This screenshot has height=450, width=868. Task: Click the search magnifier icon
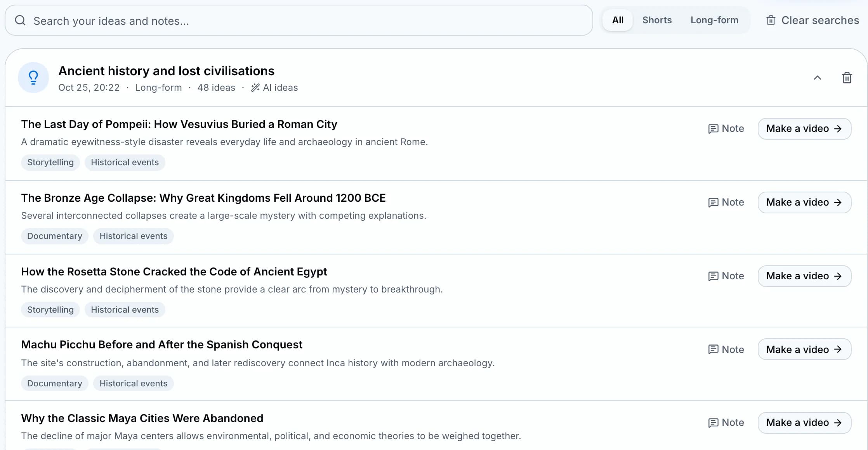20,21
